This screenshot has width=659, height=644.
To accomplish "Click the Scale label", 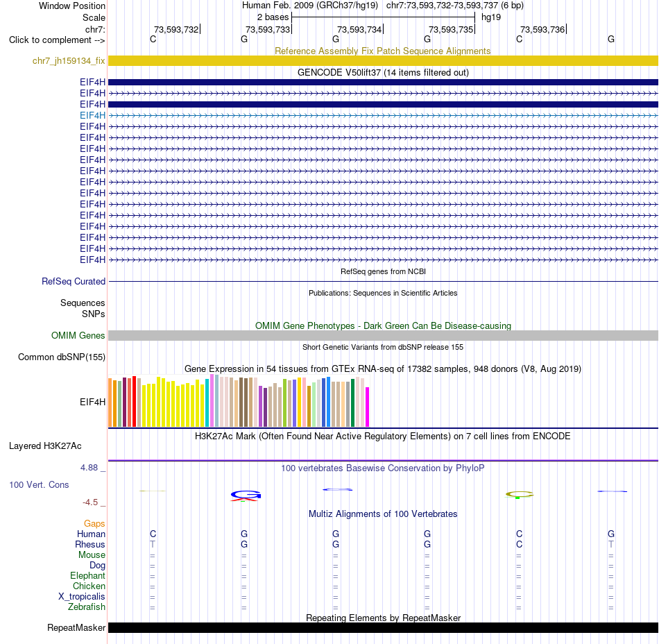I will [x=94, y=17].
